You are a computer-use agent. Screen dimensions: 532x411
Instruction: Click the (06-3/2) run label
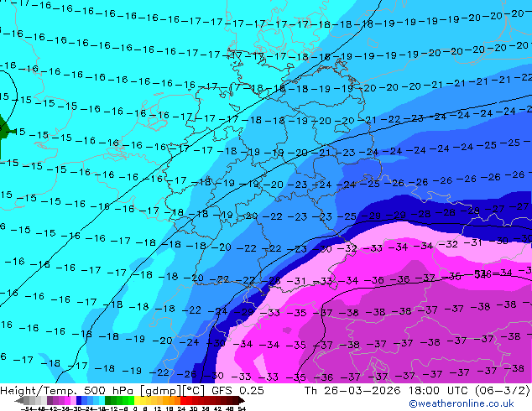point(503,390)
